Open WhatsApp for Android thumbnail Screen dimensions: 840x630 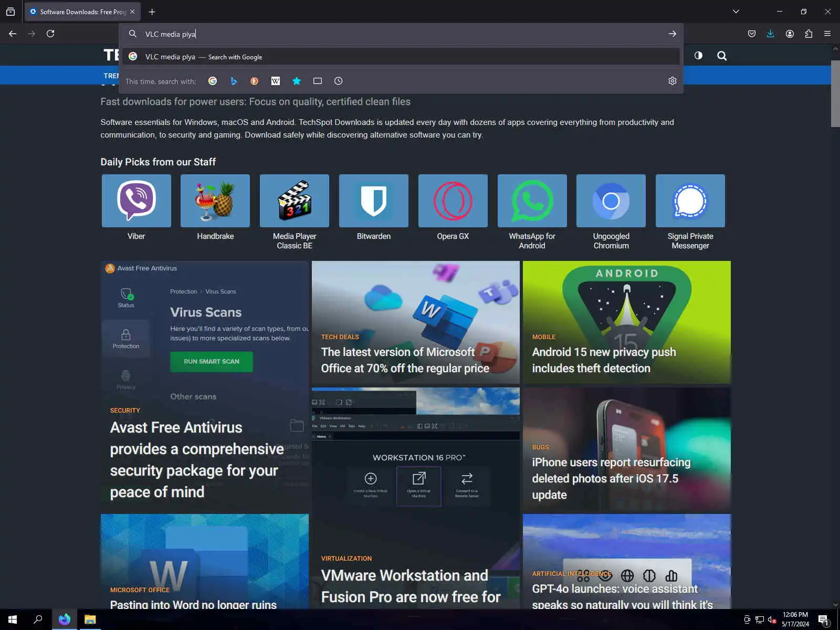[532, 201]
